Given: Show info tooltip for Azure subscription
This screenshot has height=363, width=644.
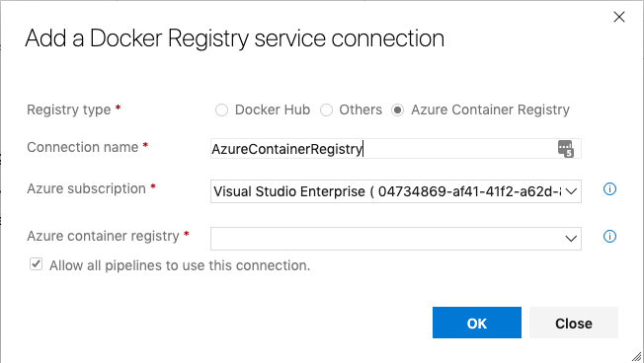Looking at the screenshot, I should click(609, 189).
